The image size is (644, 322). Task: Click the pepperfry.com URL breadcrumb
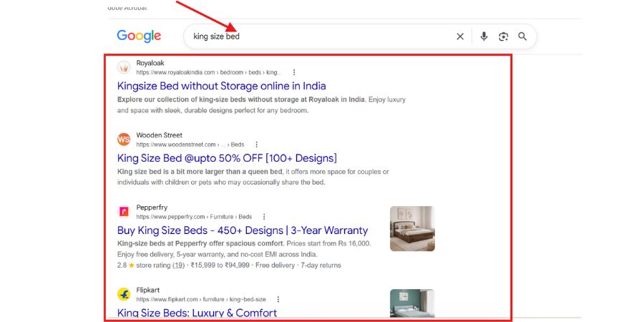[x=194, y=216]
